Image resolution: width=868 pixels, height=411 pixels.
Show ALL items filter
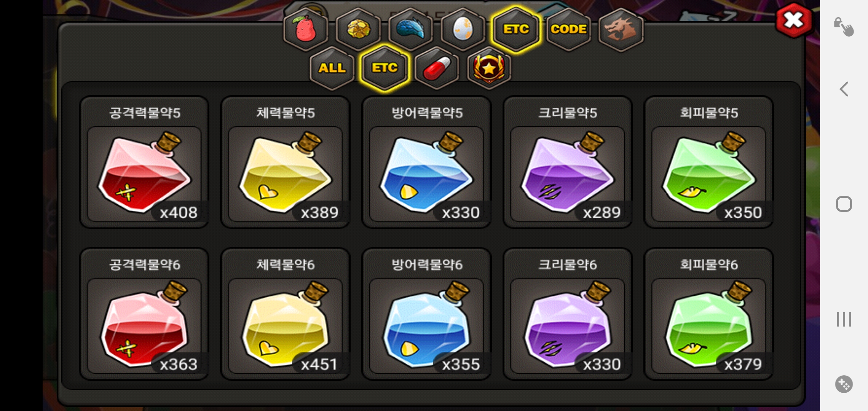pos(332,68)
